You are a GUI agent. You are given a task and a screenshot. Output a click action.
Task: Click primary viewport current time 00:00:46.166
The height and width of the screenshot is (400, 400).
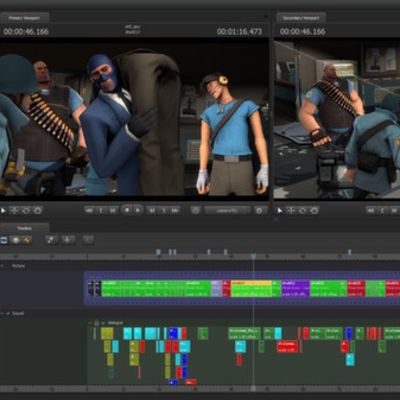[x=26, y=32]
